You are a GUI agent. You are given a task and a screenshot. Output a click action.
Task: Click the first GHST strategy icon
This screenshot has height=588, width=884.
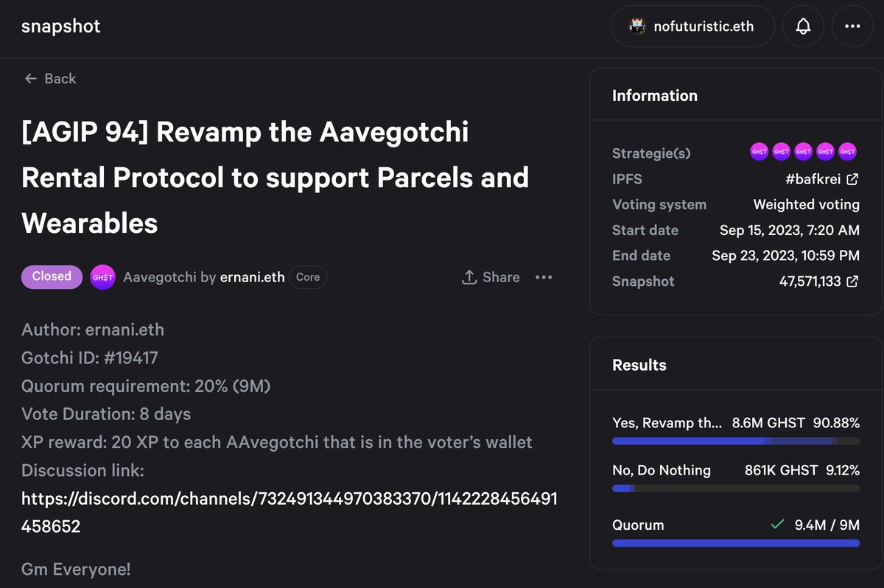click(x=760, y=152)
